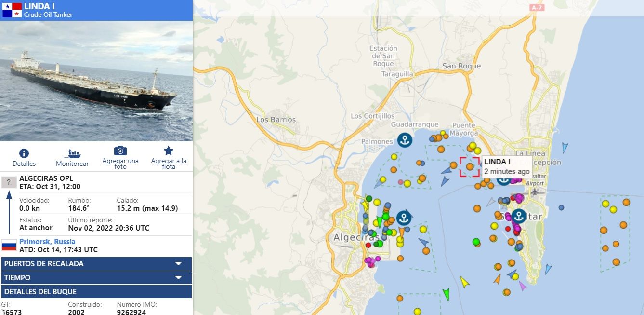Select the anchor port icon near Palmones

tap(405, 140)
